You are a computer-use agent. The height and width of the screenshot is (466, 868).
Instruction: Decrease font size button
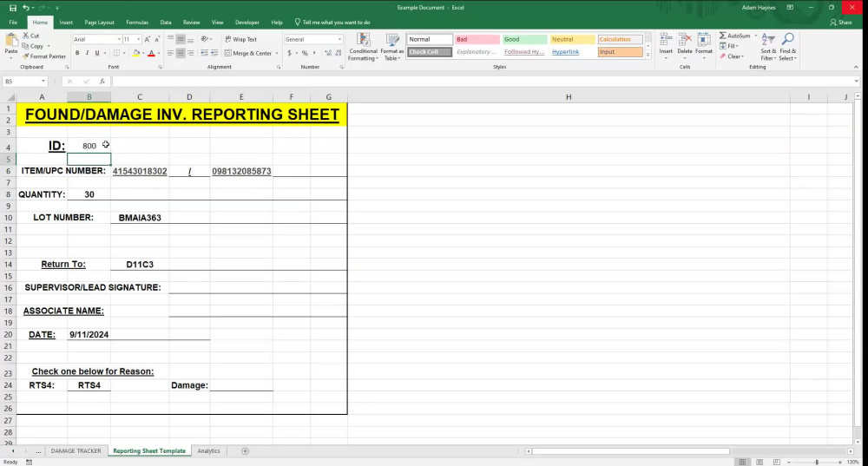point(157,39)
